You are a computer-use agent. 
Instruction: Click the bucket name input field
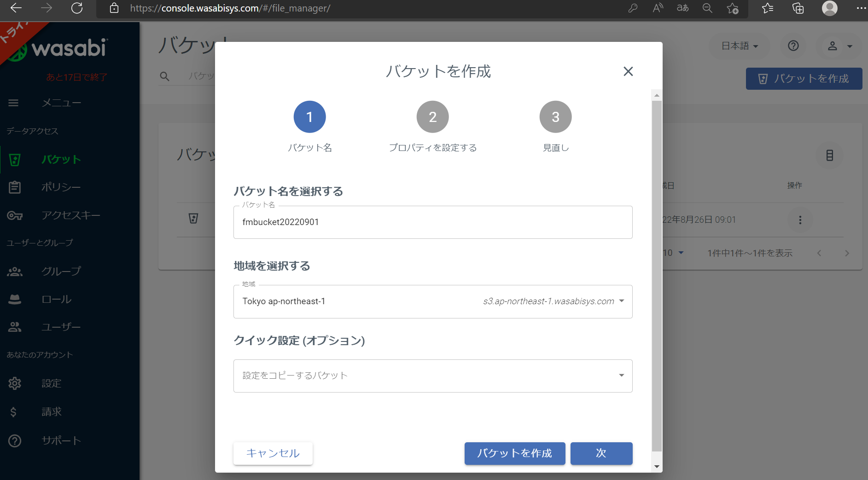click(432, 222)
